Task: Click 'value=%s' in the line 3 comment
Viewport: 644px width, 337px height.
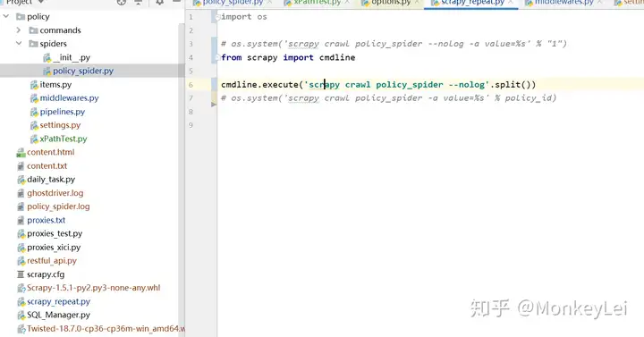Action: pyautogui.click(x=505, y=44)
